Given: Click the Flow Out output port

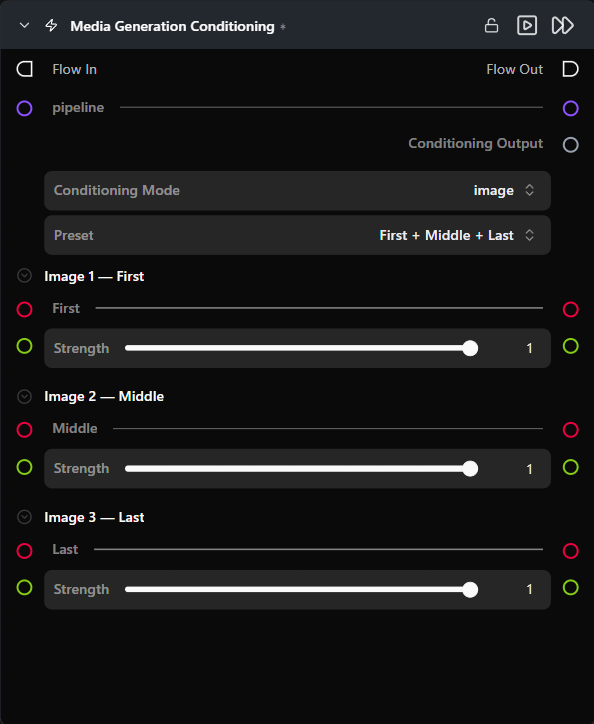Looking at the screenshot, I should tap(570, 69).
